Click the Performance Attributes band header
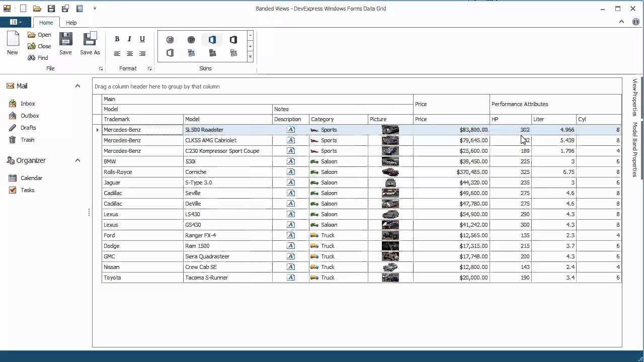The image size is (644, 362). point(555,104)
